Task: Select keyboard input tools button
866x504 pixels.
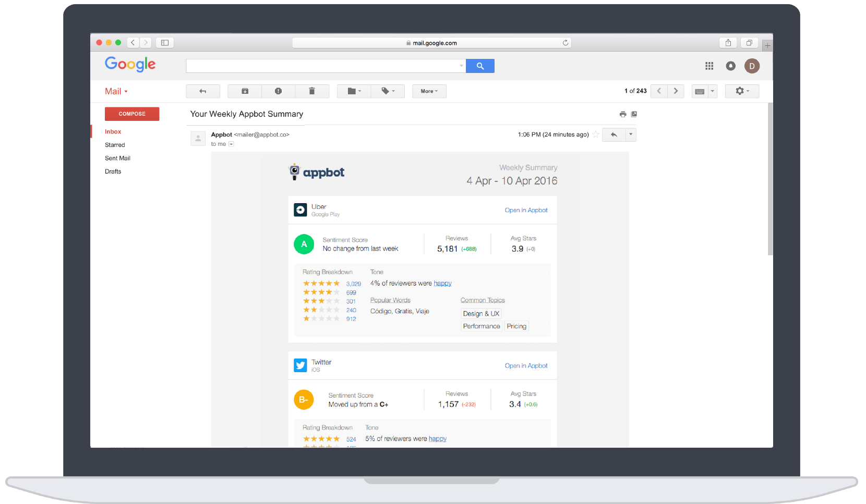Action: tap(700, 91)
